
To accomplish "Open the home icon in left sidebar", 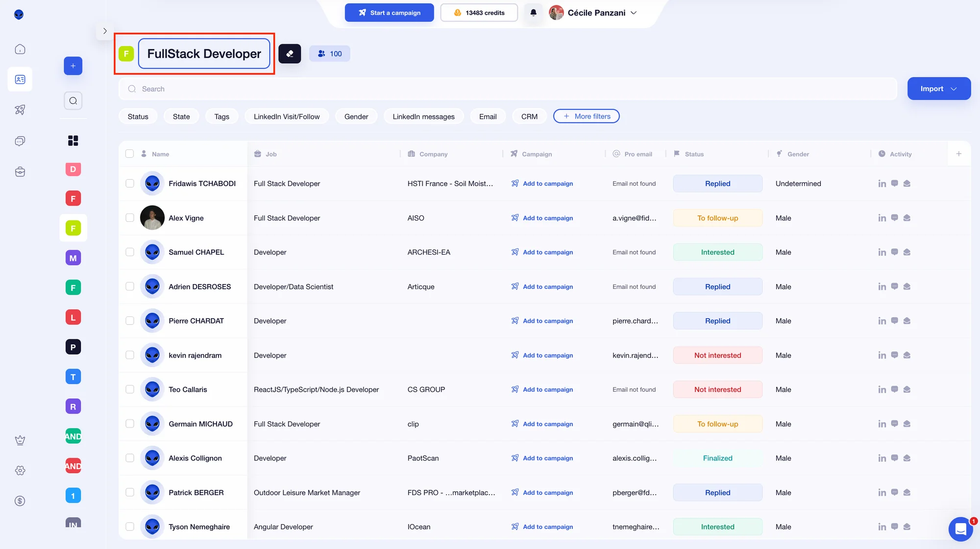I will pyautogui.click(x=20, y=49).
